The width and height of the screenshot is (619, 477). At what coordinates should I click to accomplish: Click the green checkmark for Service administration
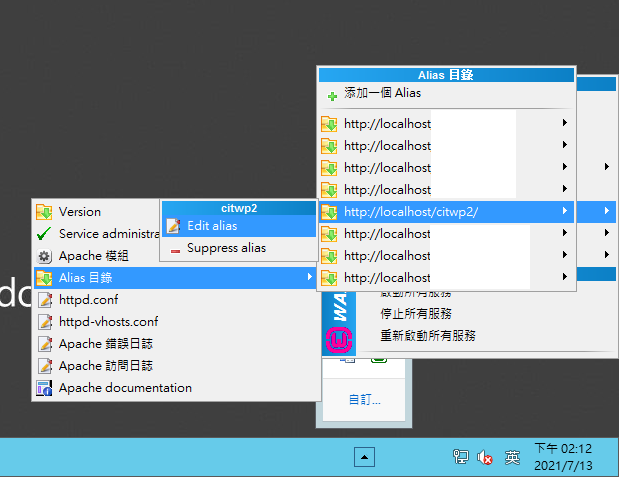[x=44, y=234]
